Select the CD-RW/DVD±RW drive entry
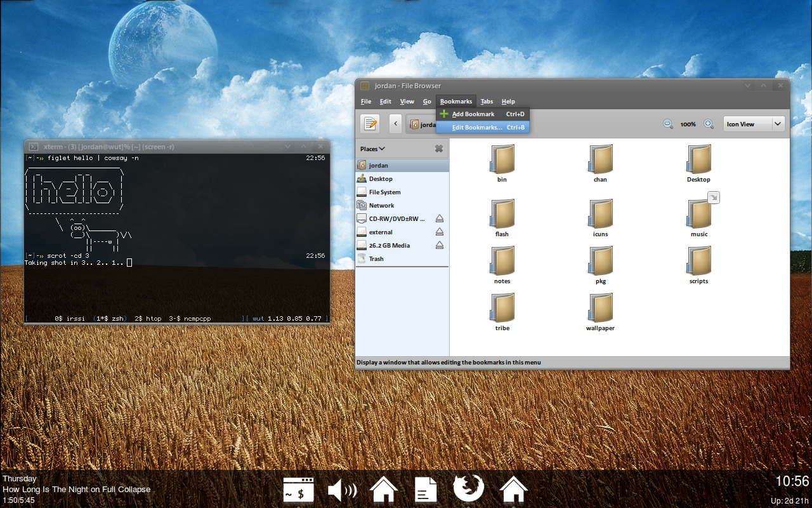The width and height of the screenshot is (812, 508). click(402, 219)
